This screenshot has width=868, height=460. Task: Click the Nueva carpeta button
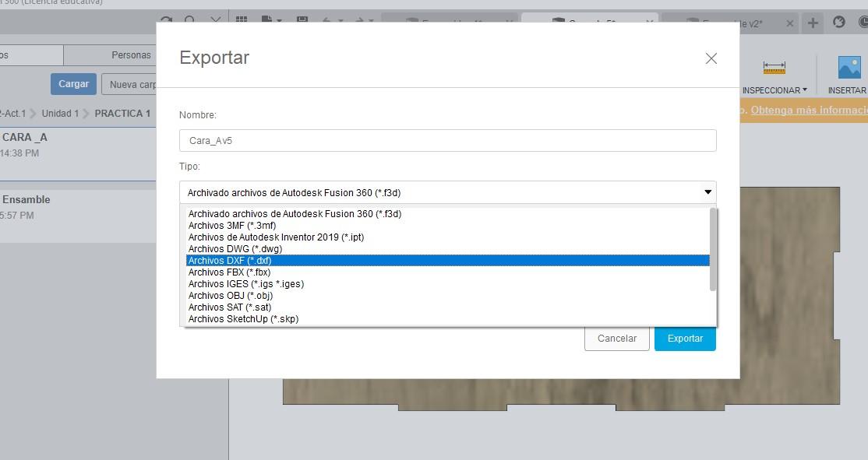(x=129, y=84)
